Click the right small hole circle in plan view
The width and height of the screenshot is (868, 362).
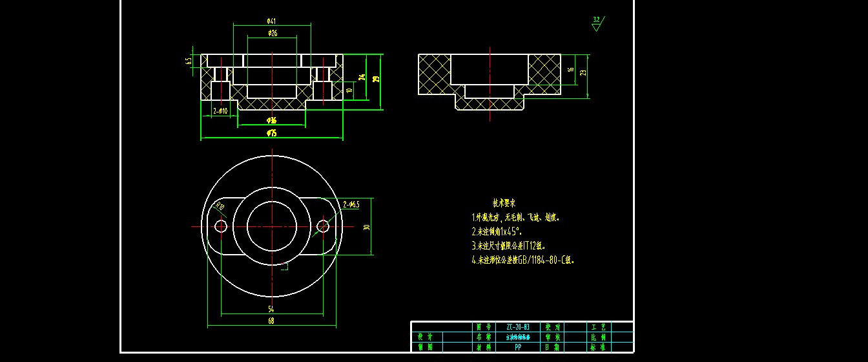[323, 227]
